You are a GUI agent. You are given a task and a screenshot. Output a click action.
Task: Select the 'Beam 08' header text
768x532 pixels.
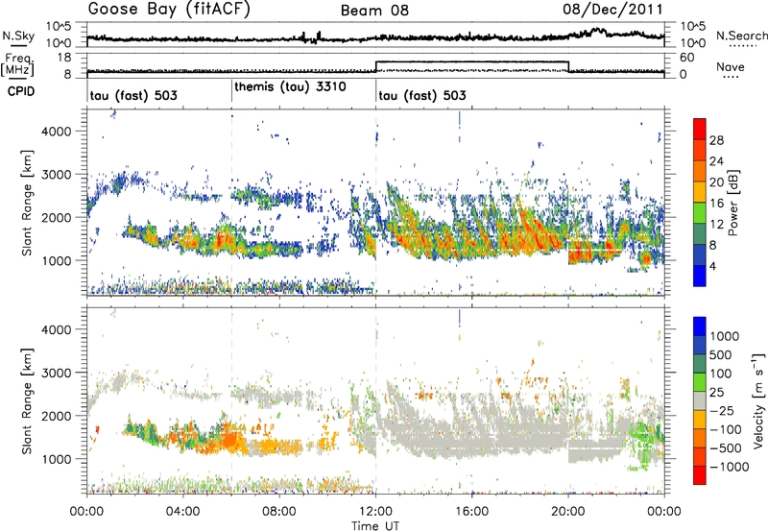point(374,11)
